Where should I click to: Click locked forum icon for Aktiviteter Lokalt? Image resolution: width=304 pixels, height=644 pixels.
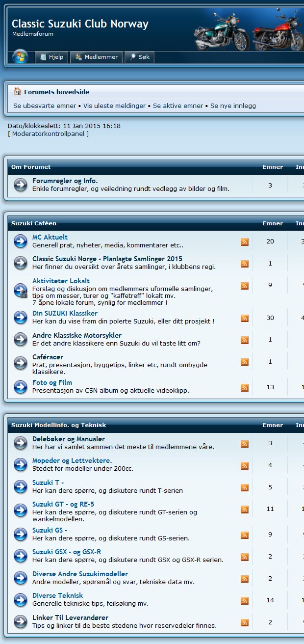(x=21, y=290)
